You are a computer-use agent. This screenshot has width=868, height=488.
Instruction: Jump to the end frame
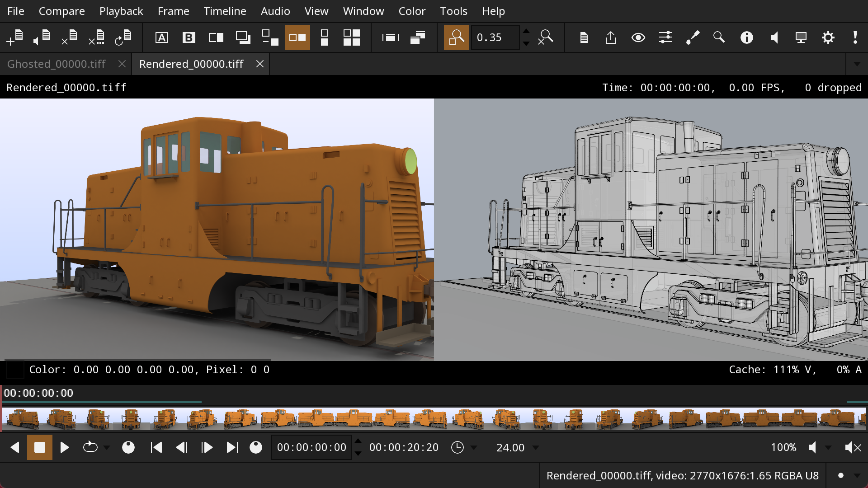click(232, 447)
